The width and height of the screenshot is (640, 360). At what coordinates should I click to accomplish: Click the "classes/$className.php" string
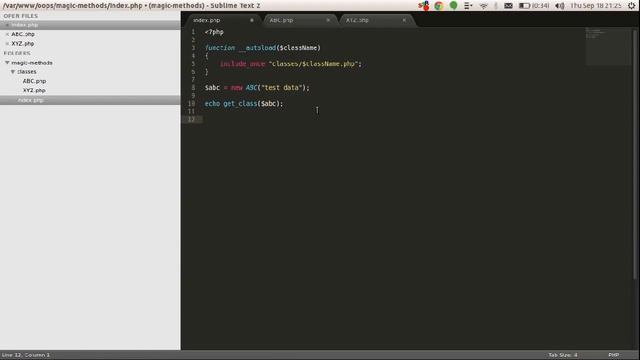pos(313,64)
